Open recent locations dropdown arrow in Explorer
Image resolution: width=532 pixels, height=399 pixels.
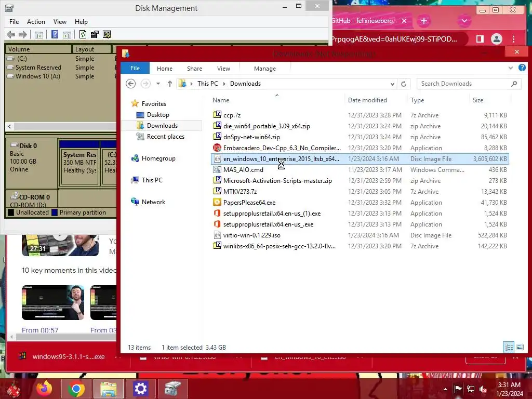pos(158,84)
